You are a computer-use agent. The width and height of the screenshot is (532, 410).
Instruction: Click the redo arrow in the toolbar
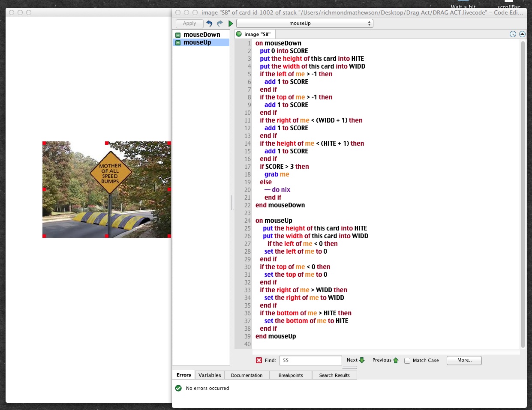(220, 24)
